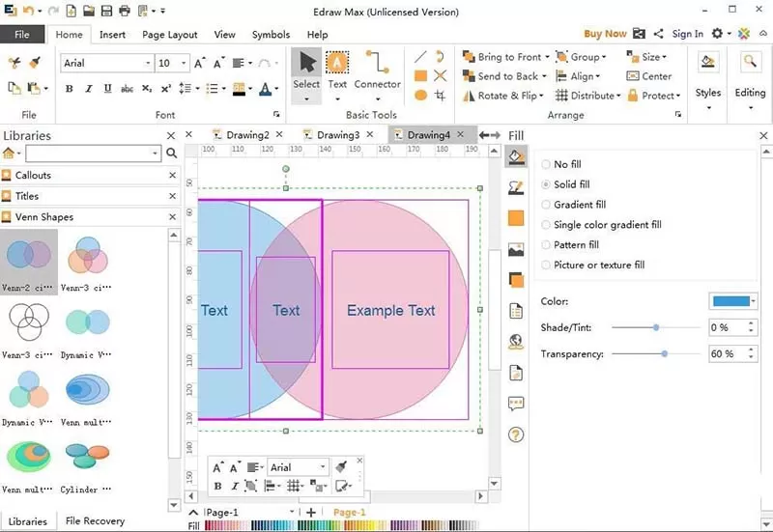The image size is (773, 532).
Task: Apply subscript formatting
Action: (147, 89)
